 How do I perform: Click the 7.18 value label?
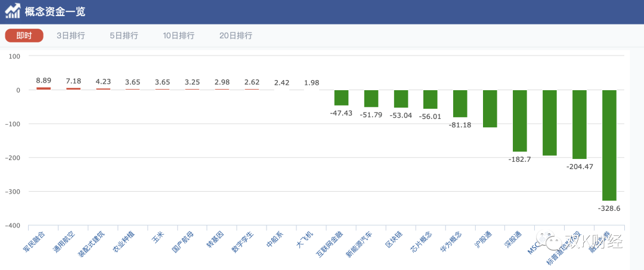coord(73,81)
